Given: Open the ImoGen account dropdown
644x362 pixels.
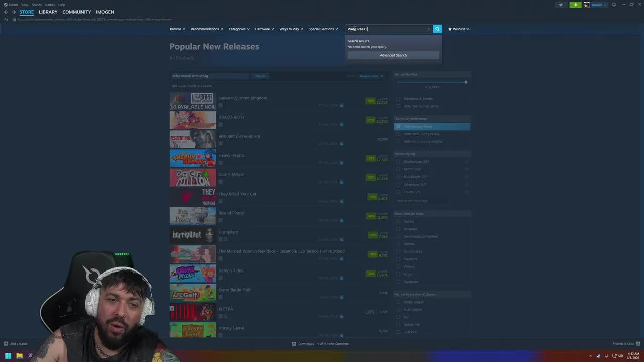Looking at the screenshot, I should tap(599, 5).
